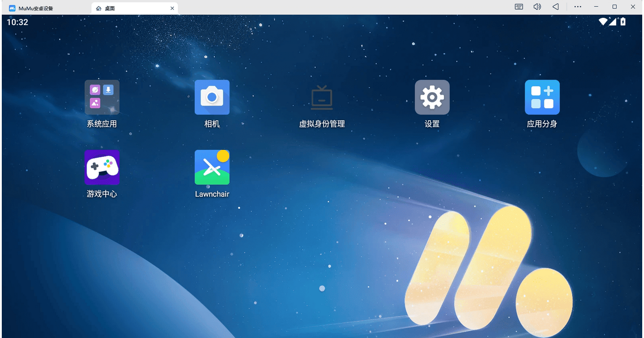This screenshot has width=644, height=338.
Task: Click the 游戏中心 label text
Action: tap(102, 194)
